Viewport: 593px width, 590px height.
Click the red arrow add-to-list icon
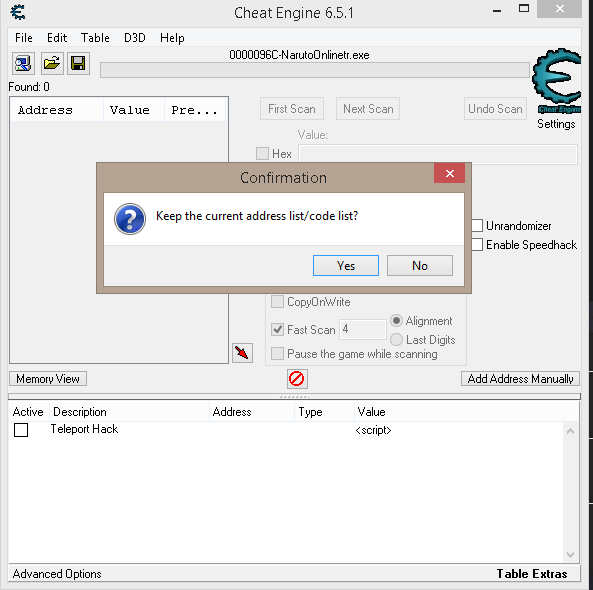point(242,353)
